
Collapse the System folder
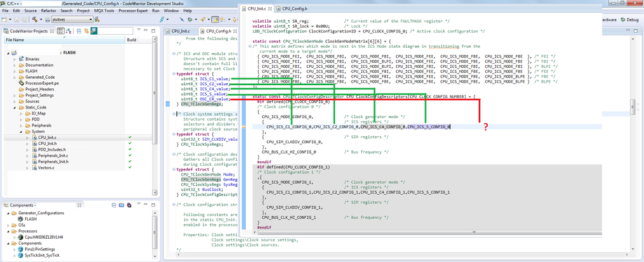pyautogui.click(x=21, y=132)
